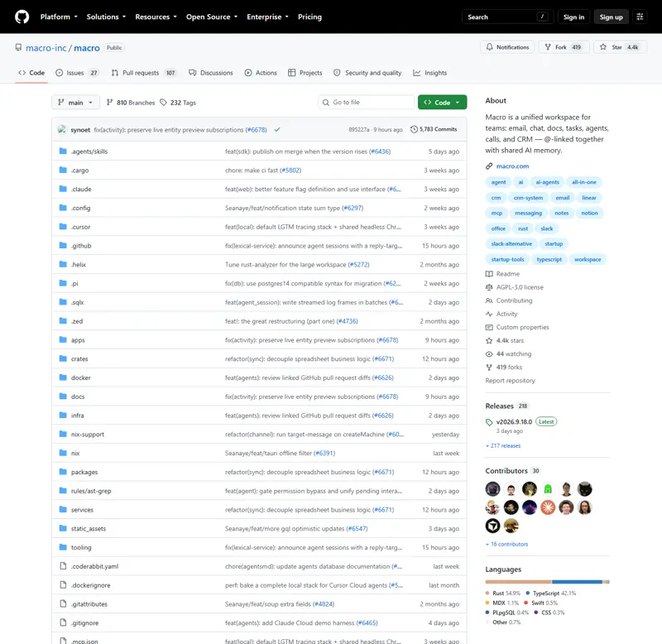Click the docker folder icon

coord(63,377)
